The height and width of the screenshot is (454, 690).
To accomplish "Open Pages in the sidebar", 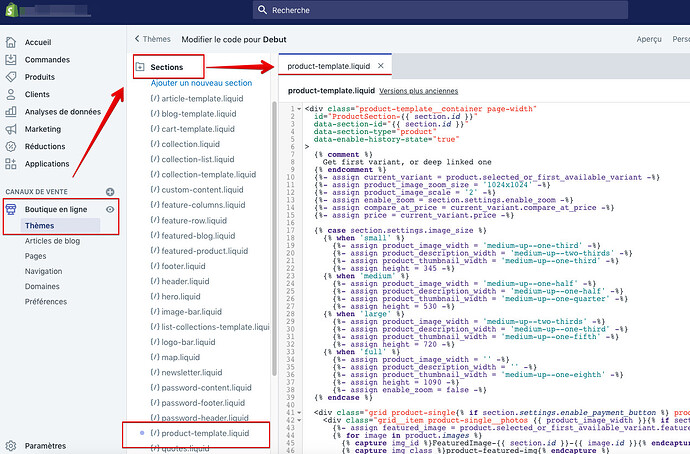I will [35, 256].
